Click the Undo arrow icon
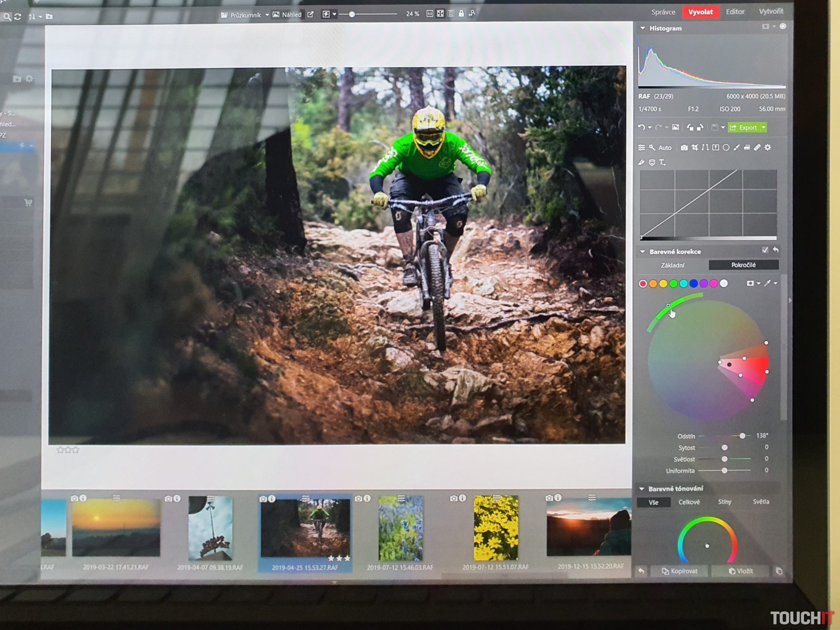 click(641, 128)
